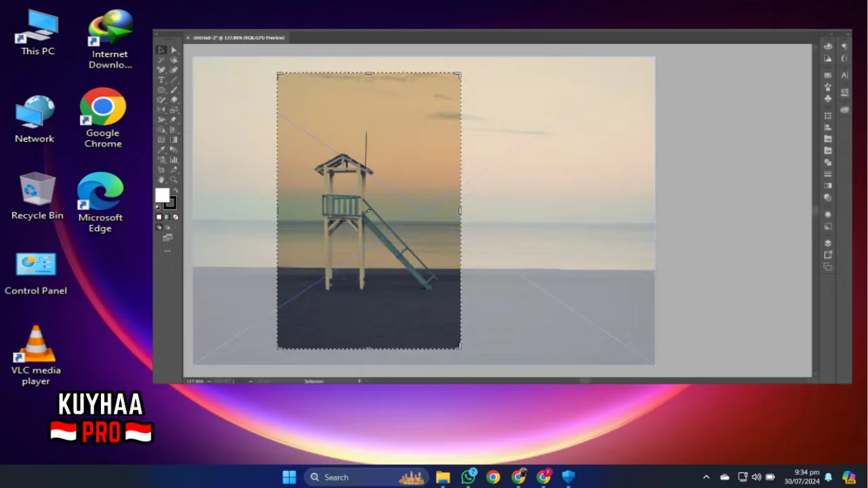Set paint mode to Gradient

pyautogui.click(x=167, y=217)
